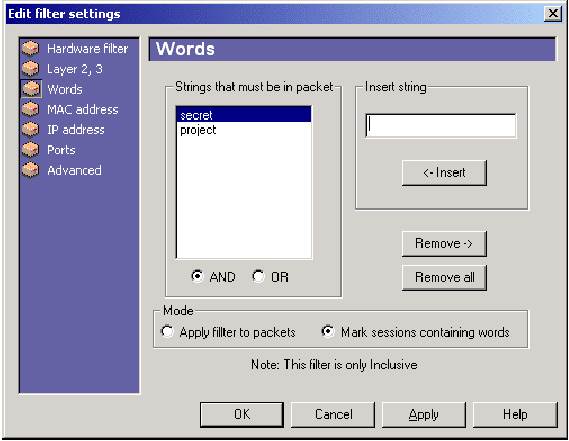This screenshot has height=441, width=569.
Task: Open the MAC address section label
Action: tap(83, 110)
